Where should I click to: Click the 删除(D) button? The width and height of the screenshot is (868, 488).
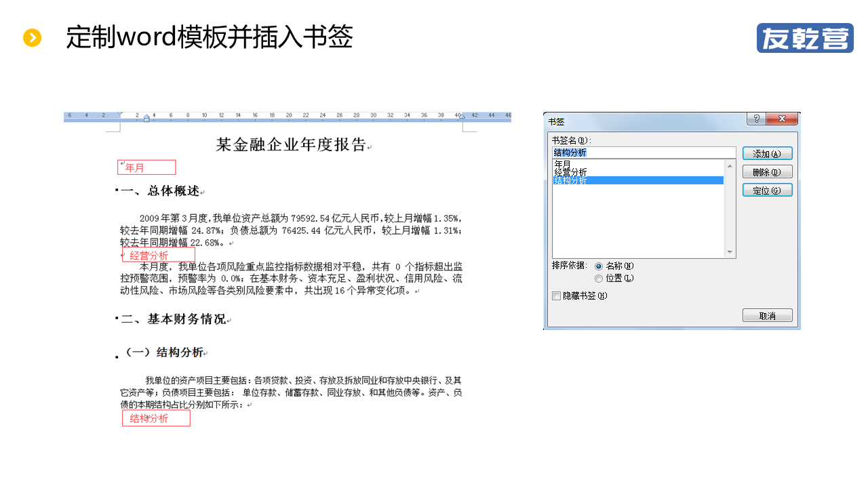point(768,172)
